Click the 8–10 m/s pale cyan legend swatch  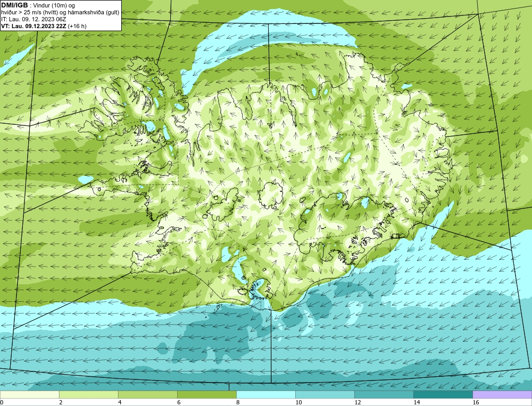point(265,394)
